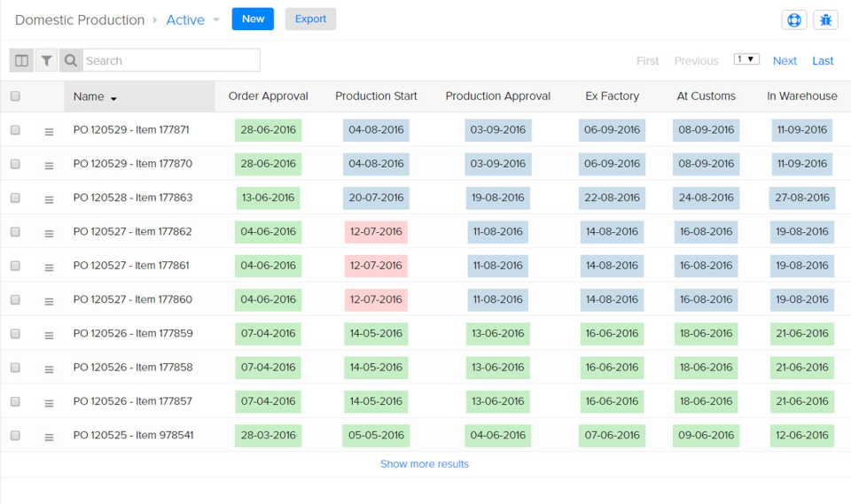Select checkbox for Item 177859
Image resolution: width=851 pixels, height=504 pixels.
point(15,334)
